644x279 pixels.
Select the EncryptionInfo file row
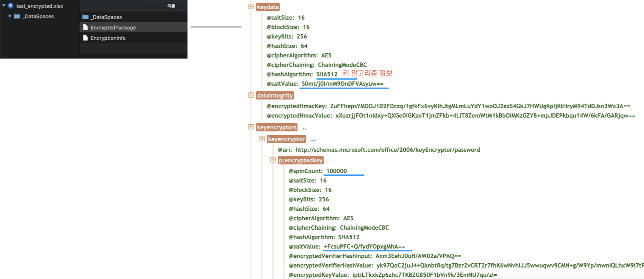(134, 38)
